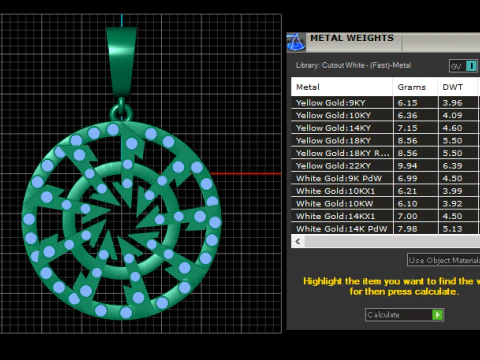The width and height of the screenshot is (480, 360).
Task: Click the green Calculate arrow icon
Action: 437,315
